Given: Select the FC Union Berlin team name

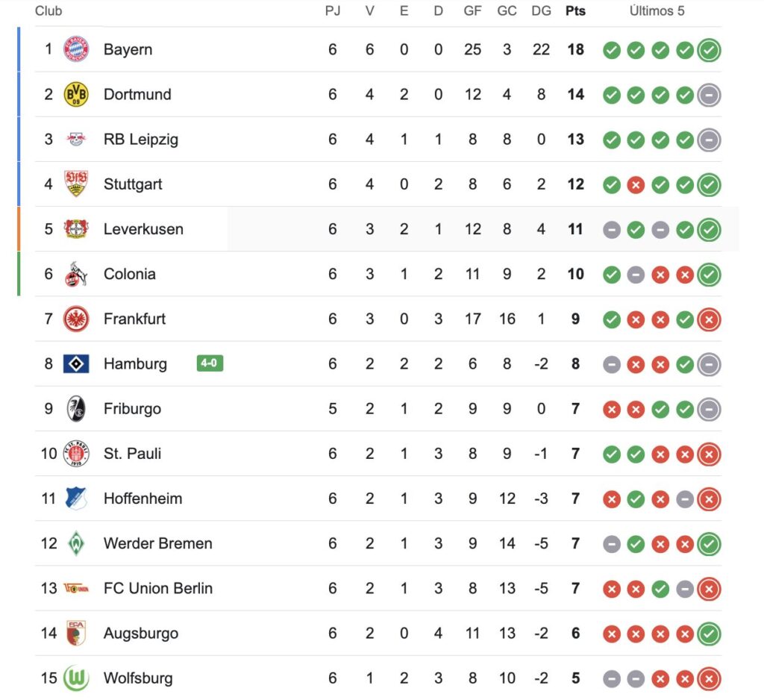Looking at the screenshot, I should [158, 588].
